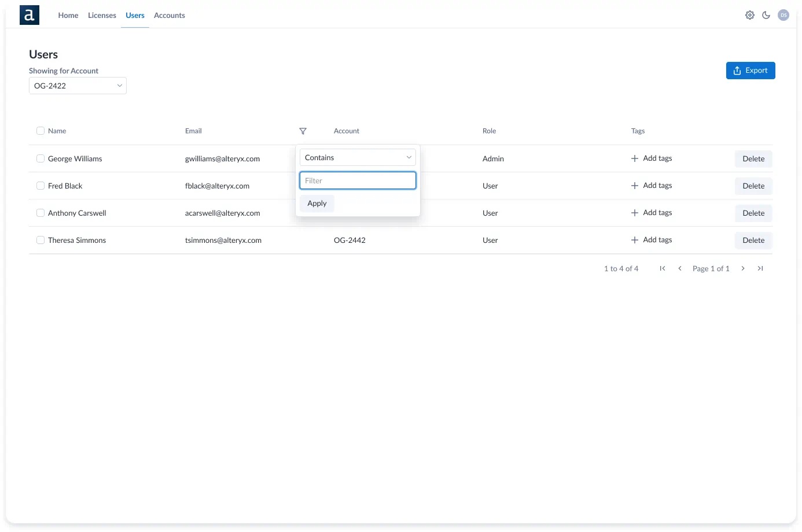Open the Contains filter condition dropdown
This screenshot has width=802, height=532.
pyautogui.click(x=357, y=157)
